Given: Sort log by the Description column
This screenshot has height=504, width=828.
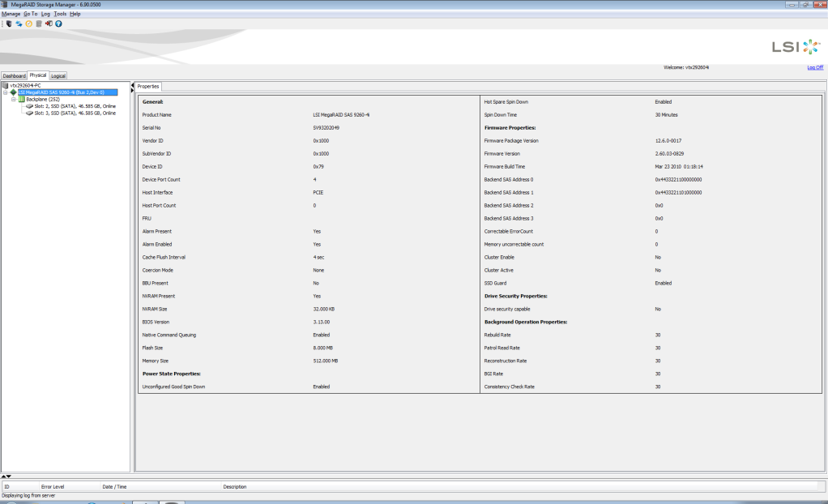Looking at the screenshot, I should pos(523,486).
